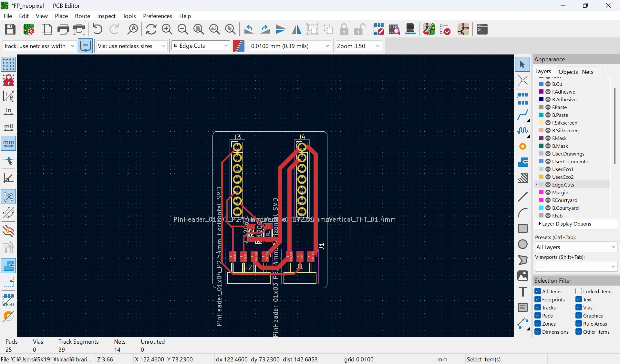
Task: Select the Add Text tool
Action: (x=522, y=292)
